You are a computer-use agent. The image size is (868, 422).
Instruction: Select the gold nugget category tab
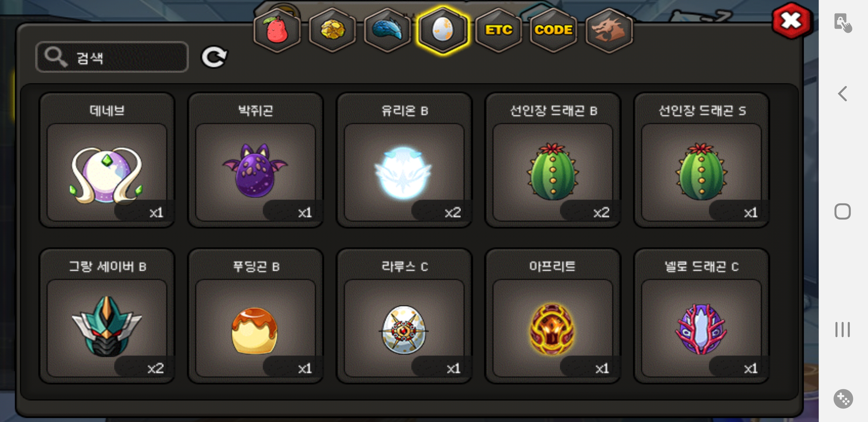[x=332, y=30]
